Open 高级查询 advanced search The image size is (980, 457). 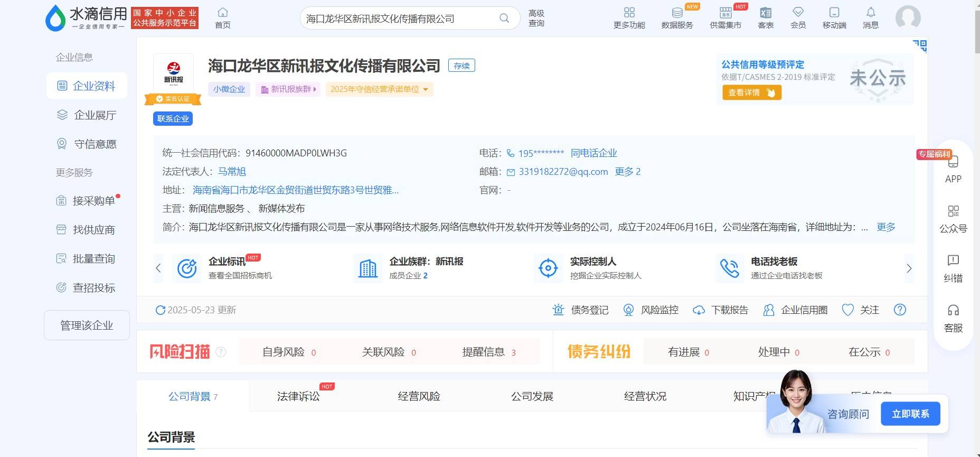536,18
